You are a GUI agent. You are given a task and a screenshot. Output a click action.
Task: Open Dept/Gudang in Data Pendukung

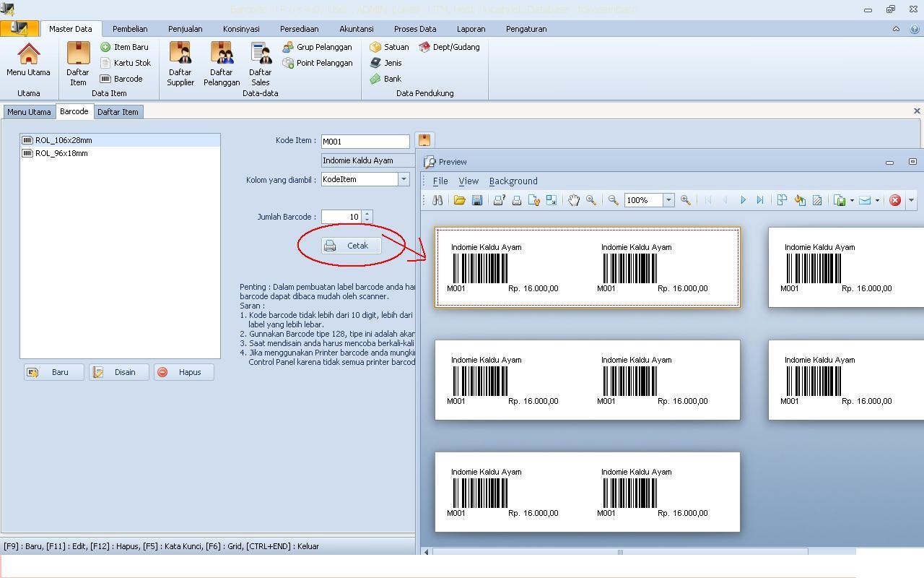[x=449, y=47]
